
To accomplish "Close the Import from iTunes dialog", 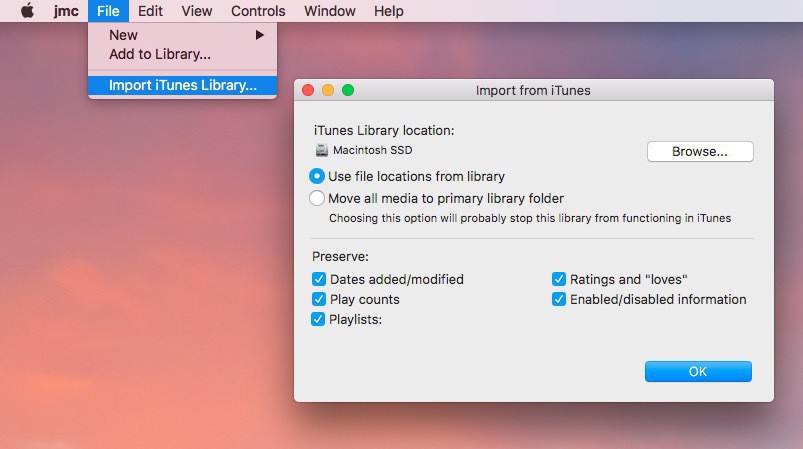I will pos(308,90).
